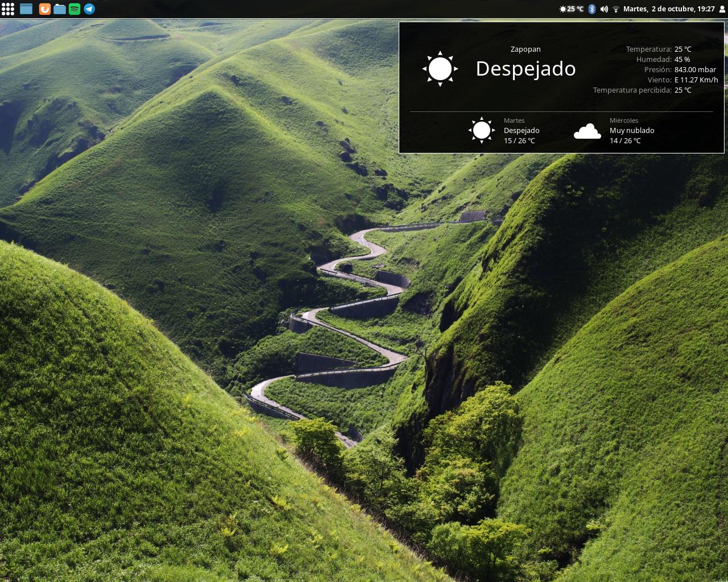Click the Martes forecast sun icon
Image resolution: width=728 pixels, height=582 pixels.
point(482,130)
